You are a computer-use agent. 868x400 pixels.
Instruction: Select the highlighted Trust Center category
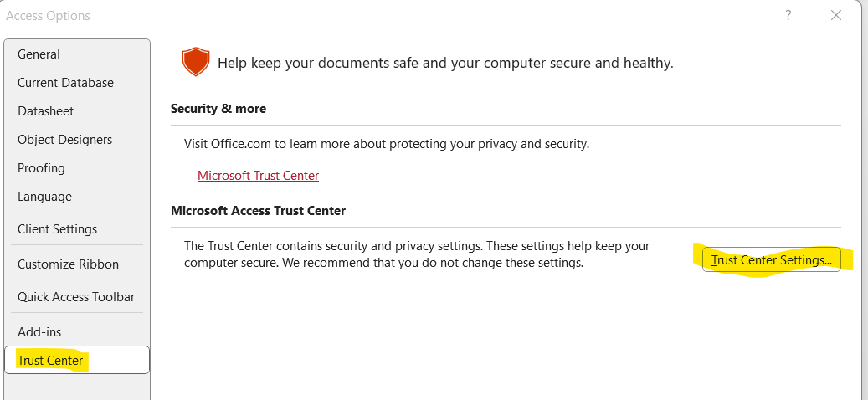tap(76, 360)
